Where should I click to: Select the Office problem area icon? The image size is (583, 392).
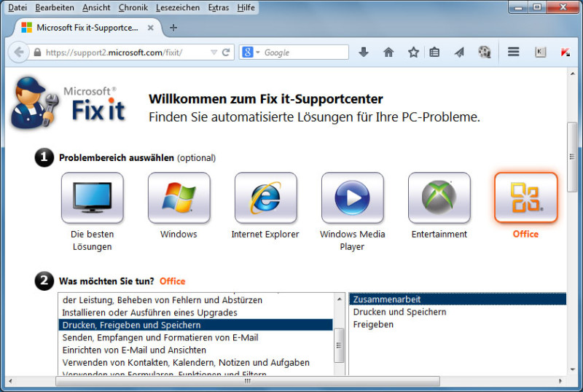pos(525,197)
